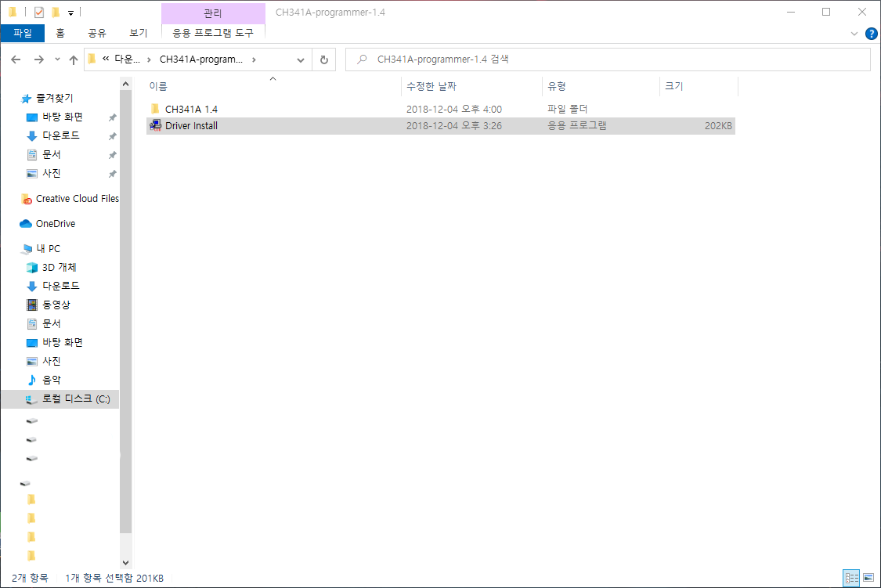This screenshot has width=881, height=588.
Task: Switch to the 공유 ribbon tab
Action: click(x=97, y=33)
